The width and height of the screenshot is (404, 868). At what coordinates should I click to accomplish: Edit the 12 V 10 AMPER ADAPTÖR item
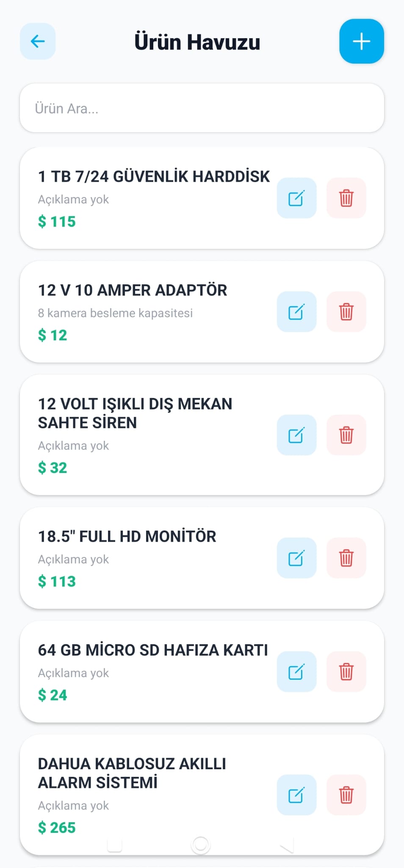pyautogui.click(x=296, y=312)
